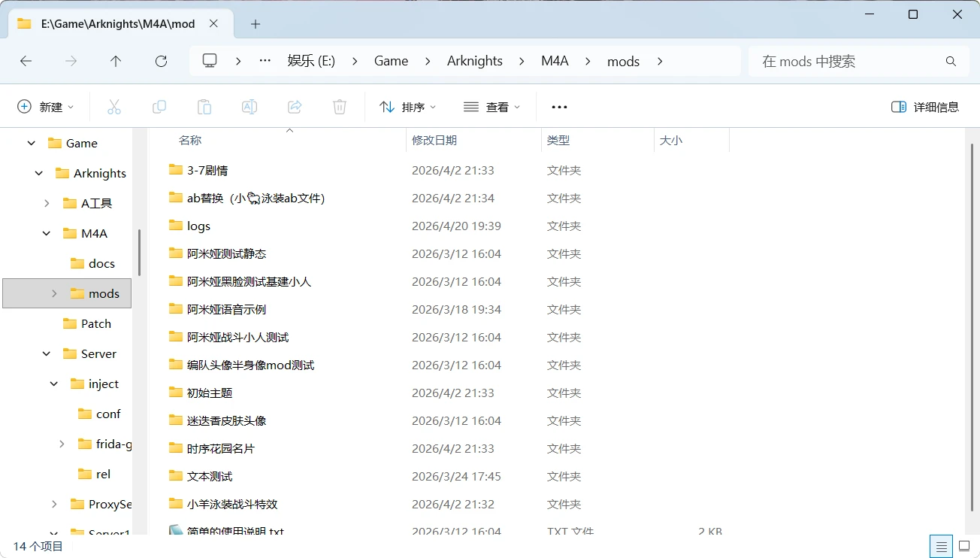
Task: Click the Copy icon
Action: click(x=159, y=106)
